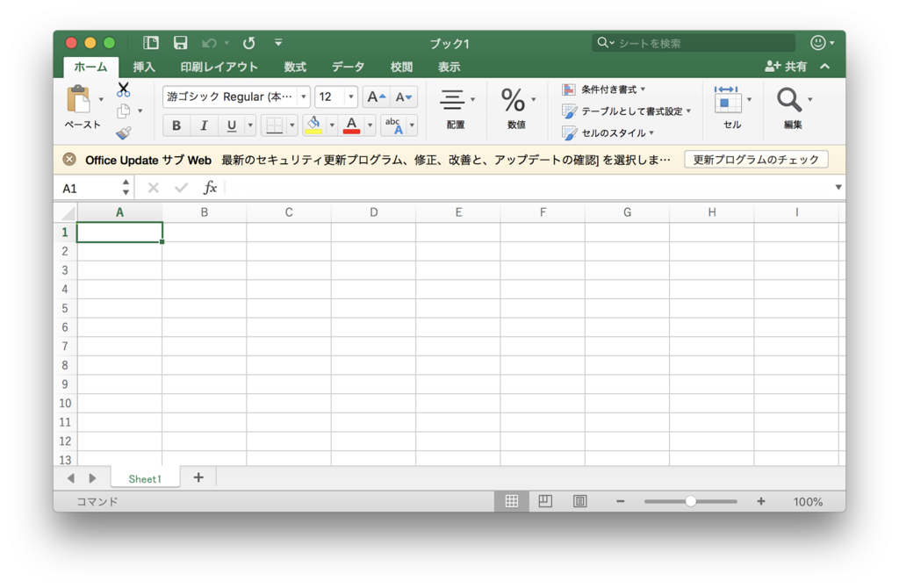The image size is (899, 588).
Task: Open the sidebar layout icon in title bar
Action: pyautogui.click(x=151, y=42)
